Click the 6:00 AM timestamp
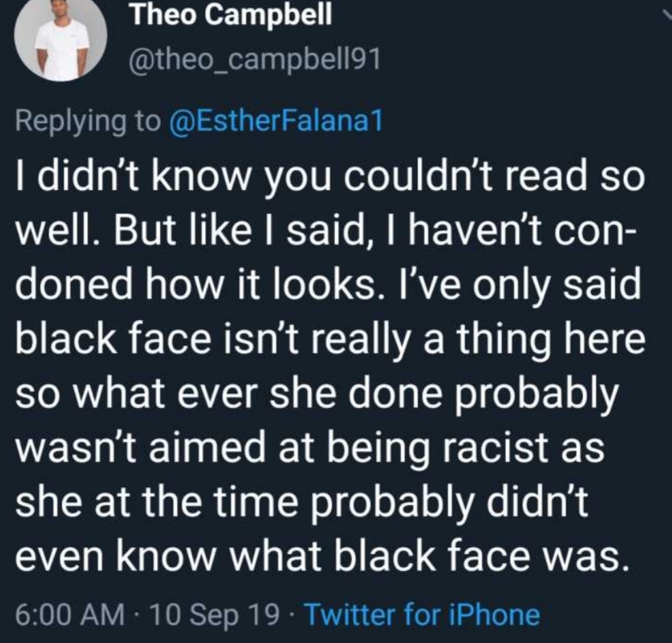Screen dimensions: 672x643 (70, 615)
